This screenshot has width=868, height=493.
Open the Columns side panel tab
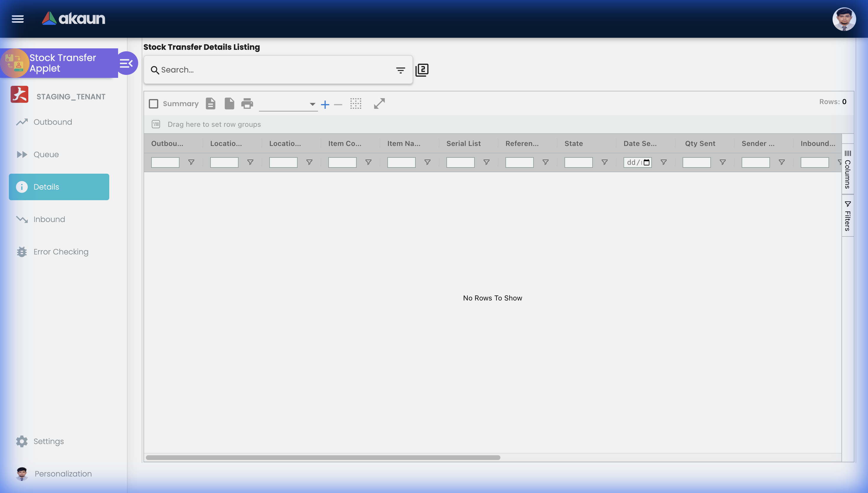pyautogui.click(x=848, y=169)
